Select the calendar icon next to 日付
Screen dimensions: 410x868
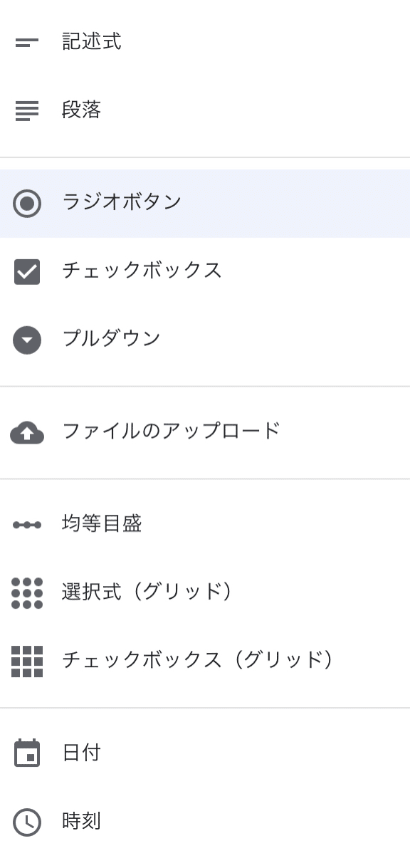pyautogui.click(x=26, y=752)
